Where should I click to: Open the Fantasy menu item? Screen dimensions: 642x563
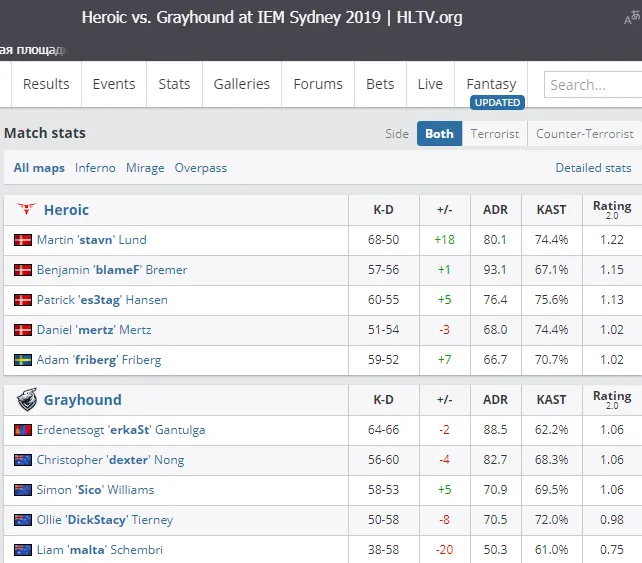(491, 84)
